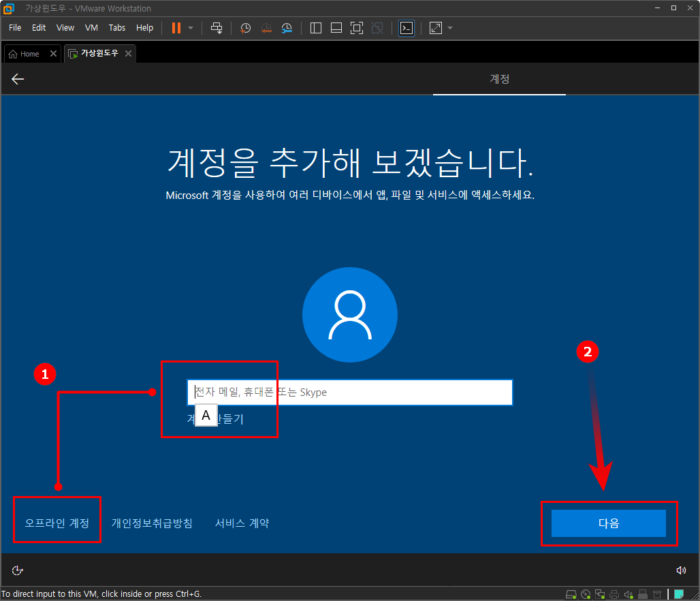Viewport: 700px width, 601px height.
Task: Open the File menu
Action: [15, 28]
